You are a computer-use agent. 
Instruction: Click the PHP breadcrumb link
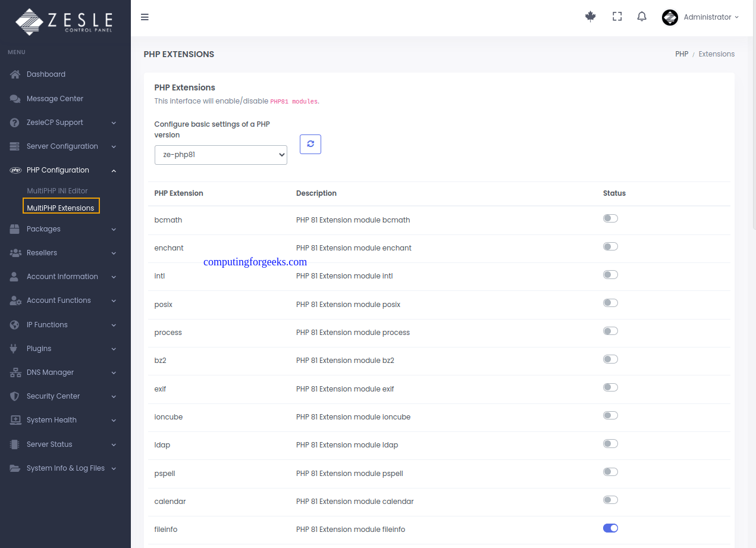[x=682, y=54]
